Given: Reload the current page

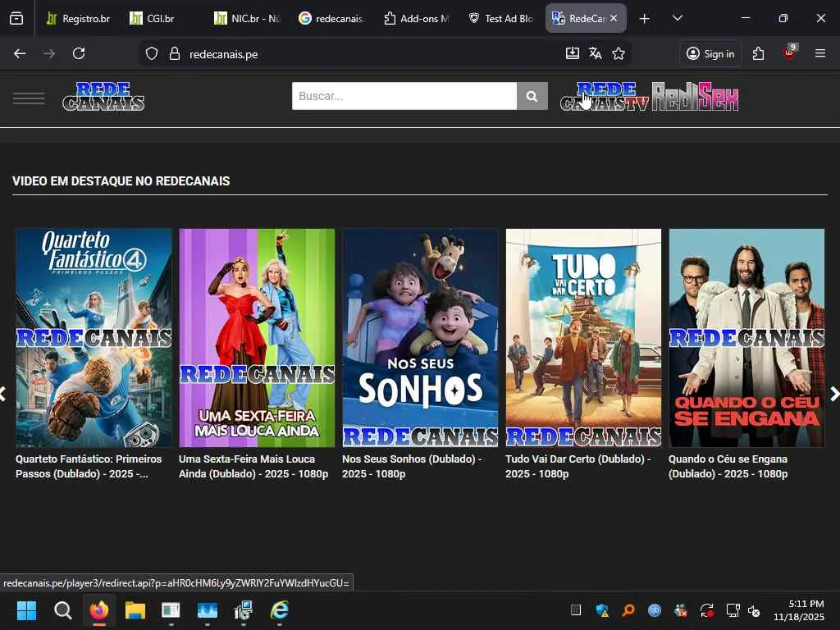Looking at the screenshot, I should tap(79, 53).
